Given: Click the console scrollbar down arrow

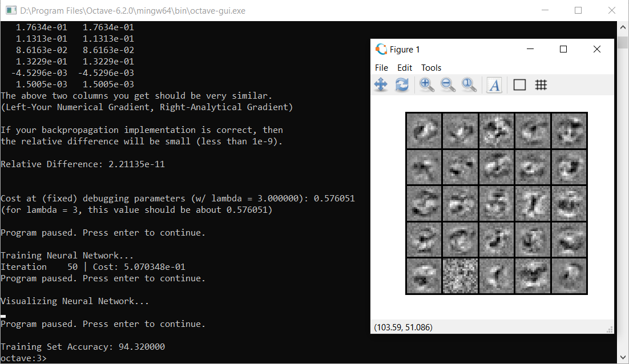Looking at the screenshot, I should pos(623,357).
